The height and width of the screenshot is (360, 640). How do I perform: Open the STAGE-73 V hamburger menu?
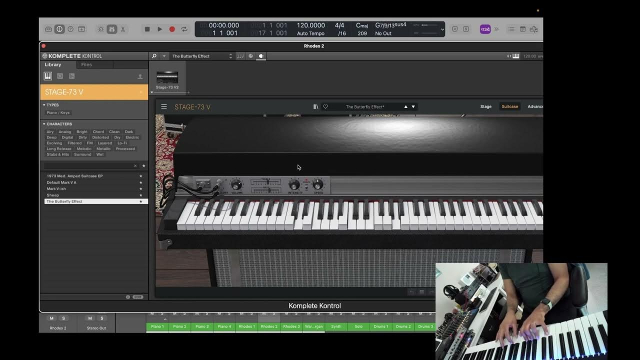point(164,107)
